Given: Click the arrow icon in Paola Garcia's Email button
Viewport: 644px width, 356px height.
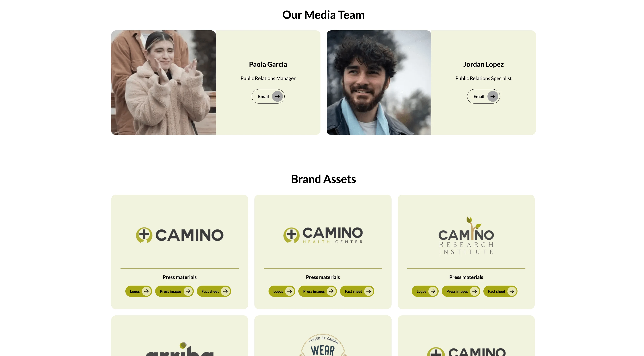Looking at the screenshot, I should 277,96.
